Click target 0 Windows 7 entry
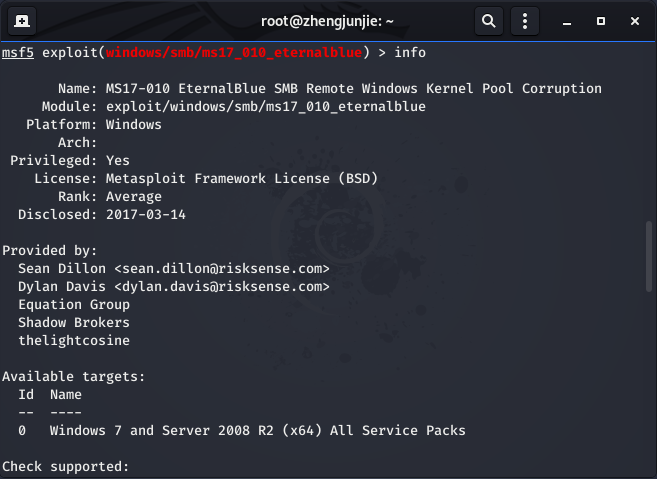This screenshot has width=657, height=479. click(x=242, y=431)
